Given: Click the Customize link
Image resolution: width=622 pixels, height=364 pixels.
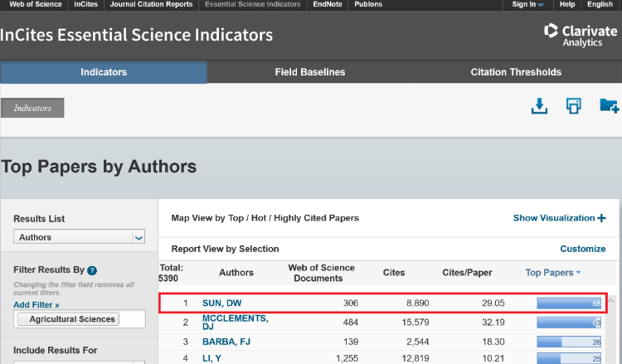Looking at the screenshot, I should click(x=583, y=249).
